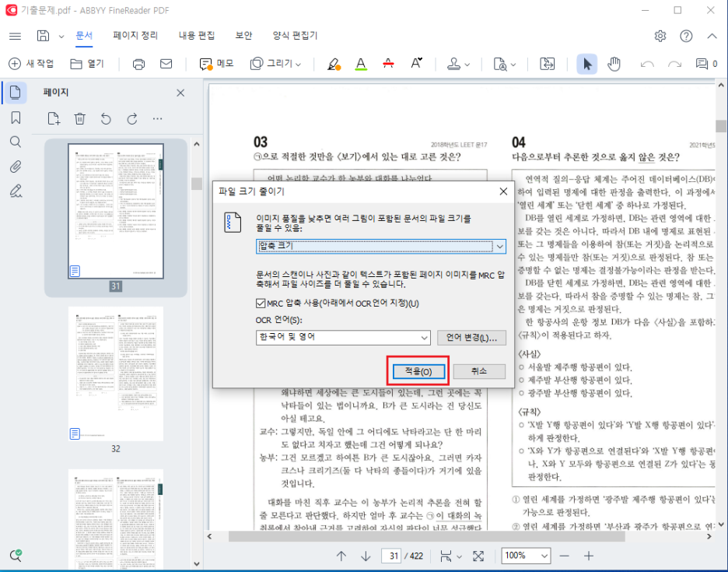Rotate page clockwise icon

click(x=132, y=119)
